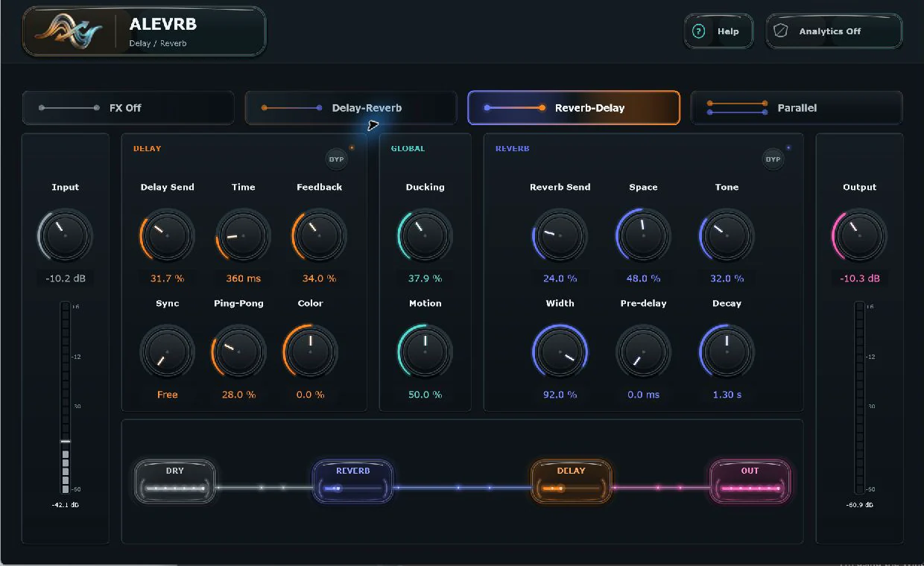The width and height of the screenshot is (924, 566).
Task: Select the Delay-Reverb routing mode
Action: coord(351,108)
